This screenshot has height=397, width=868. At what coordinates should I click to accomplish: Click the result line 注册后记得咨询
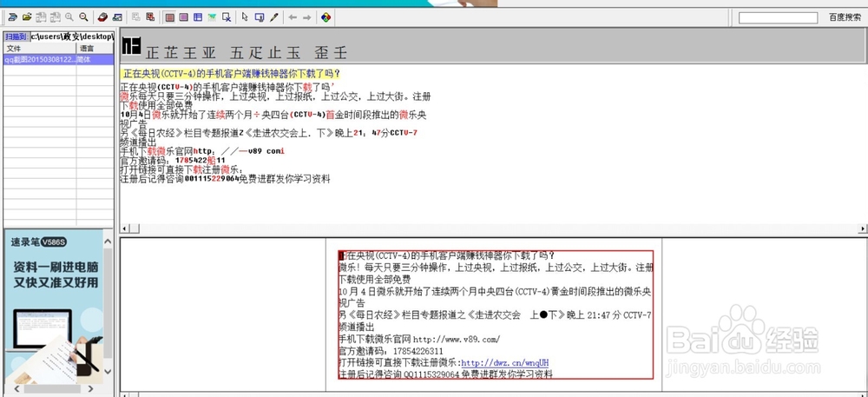pyautogui.click(x=225, y=179)
